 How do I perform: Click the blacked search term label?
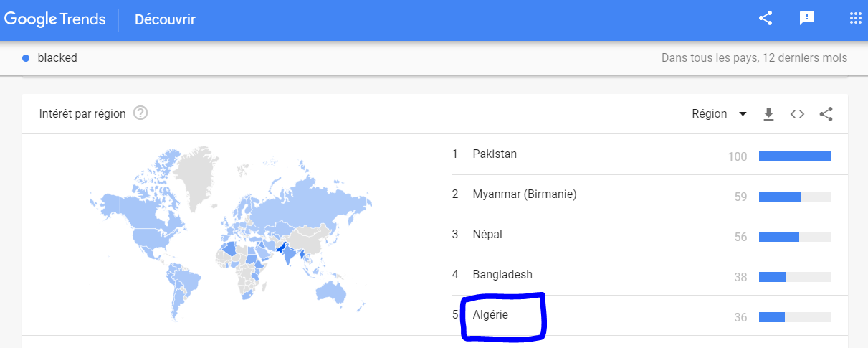(x=57, y=58)
